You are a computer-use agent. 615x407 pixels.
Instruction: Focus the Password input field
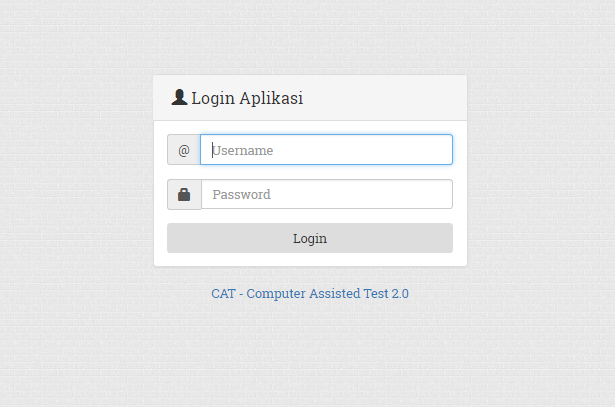coord(326,194)
